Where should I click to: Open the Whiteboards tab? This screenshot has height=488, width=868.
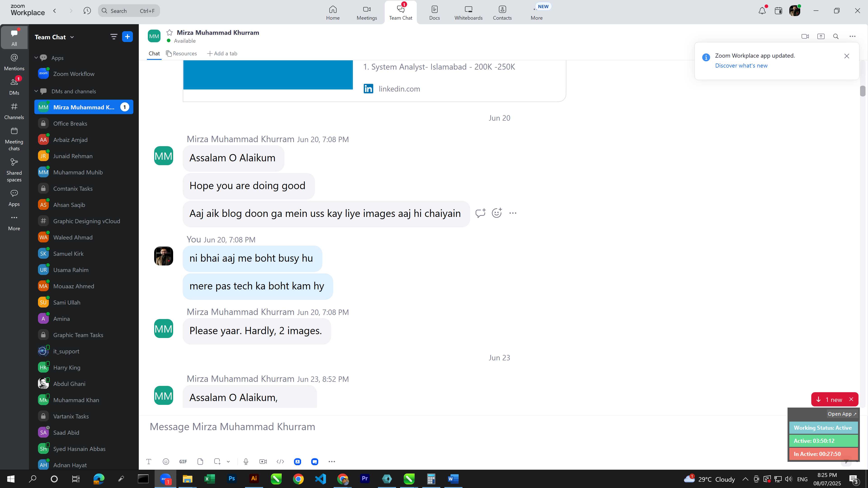click(x=468, y=13)
